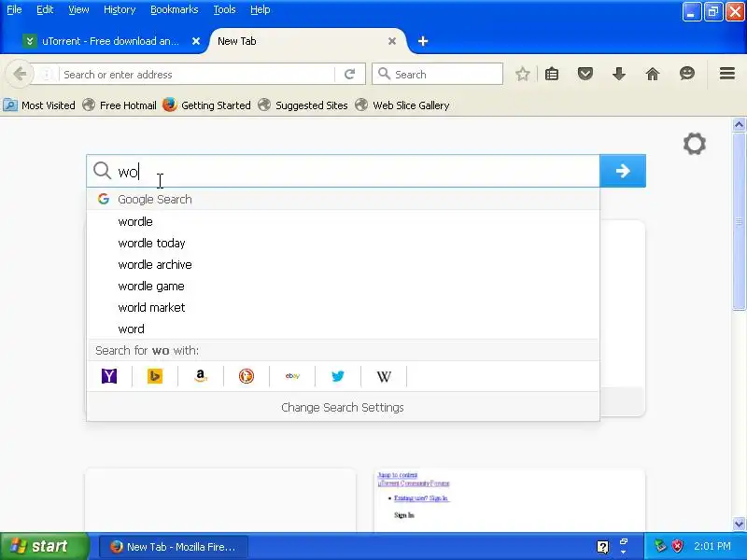The image size is (747, 560).
Task: Open Most Visited bookmarks folder
Action: click(x=39, y=105)
